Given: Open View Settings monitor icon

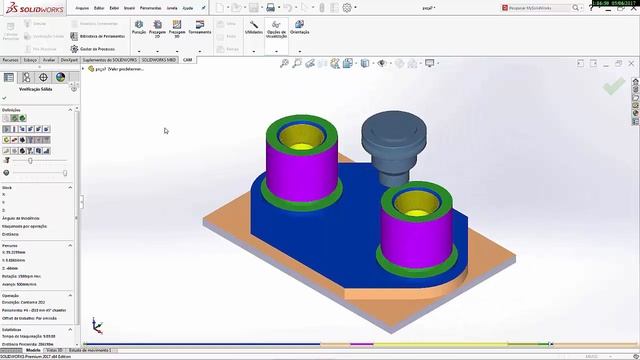Looking at the screenshot, I should pyautogui.click(x=429, y=63).
